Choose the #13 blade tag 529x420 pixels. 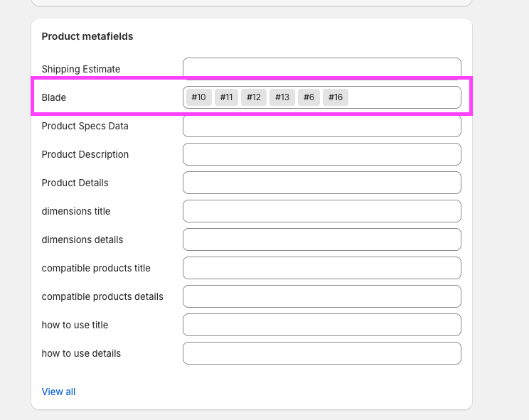pos(282,97)
